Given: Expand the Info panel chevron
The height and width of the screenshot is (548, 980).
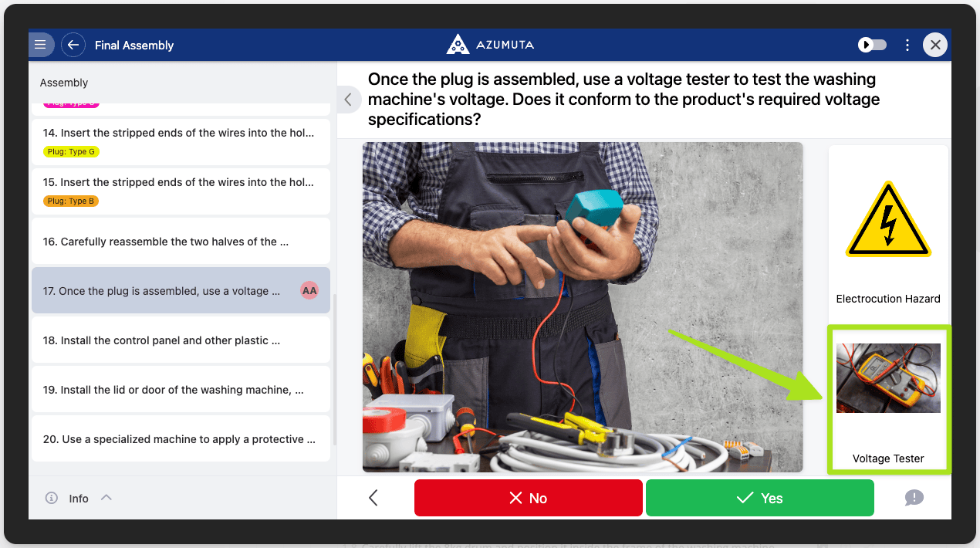Looking at the screenshot, I should click(106, 498).
